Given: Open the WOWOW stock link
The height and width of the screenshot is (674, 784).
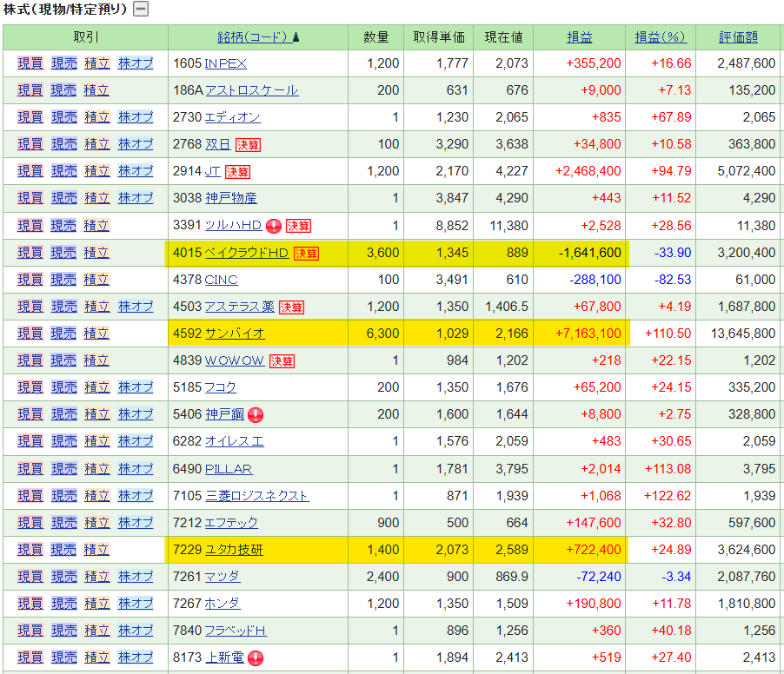Looking at the screenshot, I should coord(235,360).
